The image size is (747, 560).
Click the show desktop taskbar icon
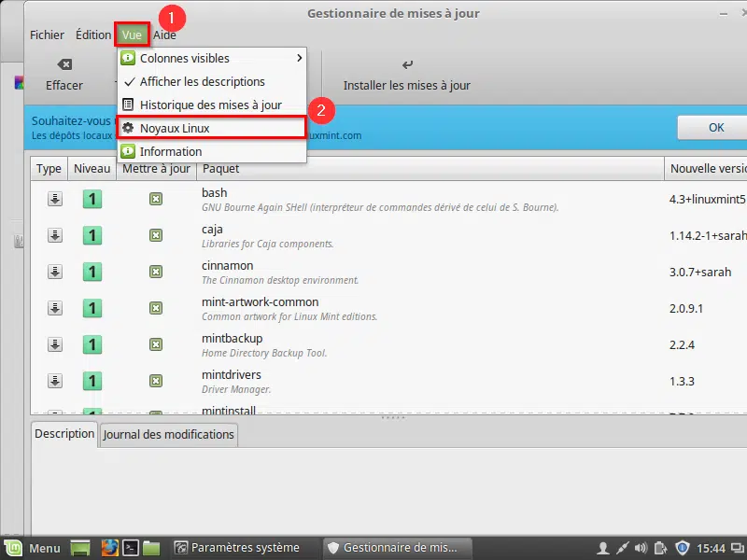click(x=80, y=548)
